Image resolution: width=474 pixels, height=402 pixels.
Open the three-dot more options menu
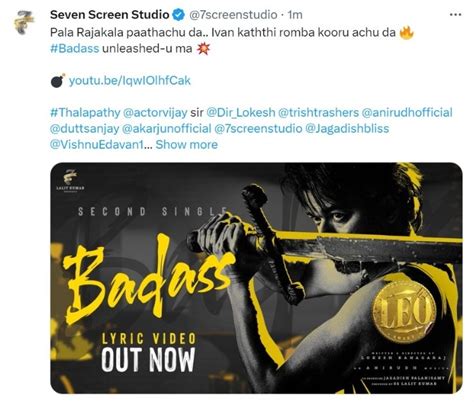455,15
